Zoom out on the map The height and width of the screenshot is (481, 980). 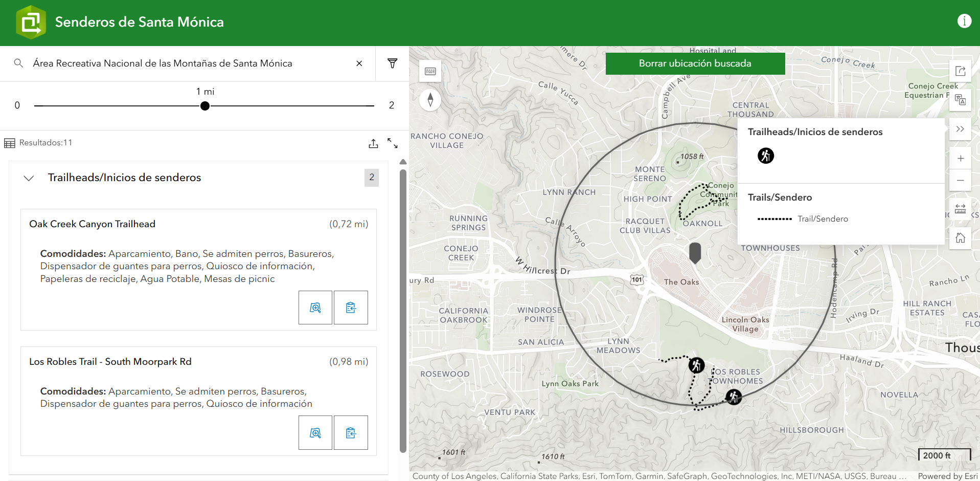tap(960, 180)
